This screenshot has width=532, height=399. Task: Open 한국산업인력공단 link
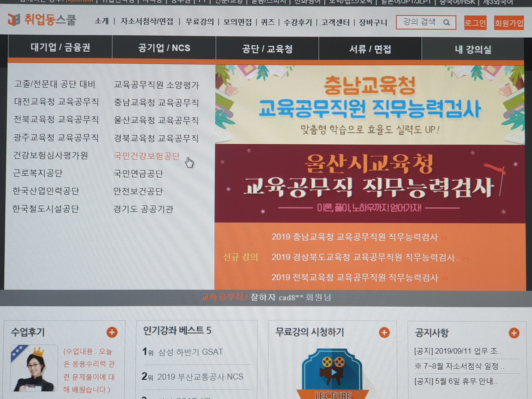pyautogui.click(x=46, y=191)
